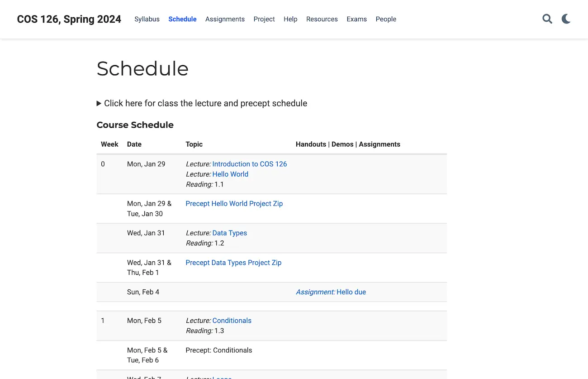Click the COS 126, Spring 2024 title
588x379 pixels.
pos(69,19)
